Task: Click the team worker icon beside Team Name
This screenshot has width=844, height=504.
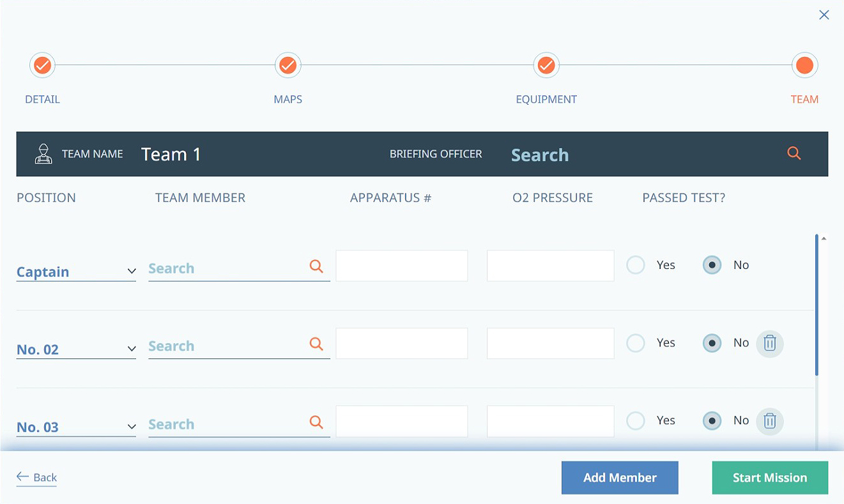Action: (x=43, y=154)
